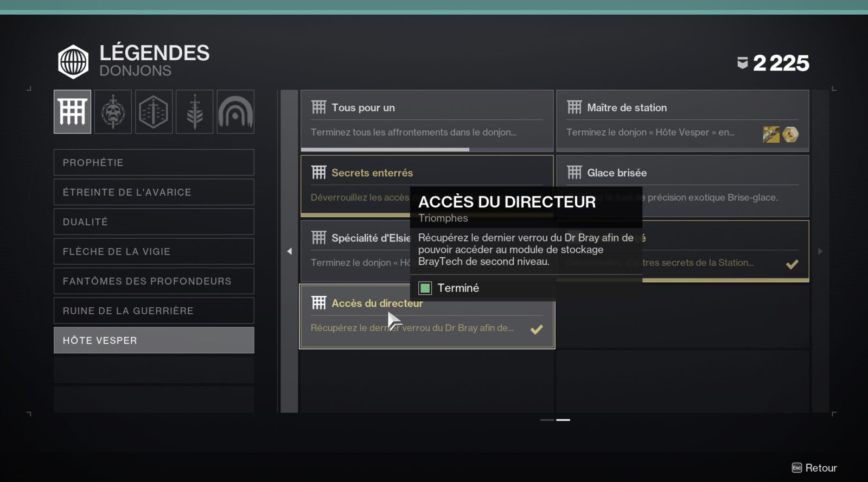Select the Dungeons gate category icon

pyautogui.click(x=72, y=112)
